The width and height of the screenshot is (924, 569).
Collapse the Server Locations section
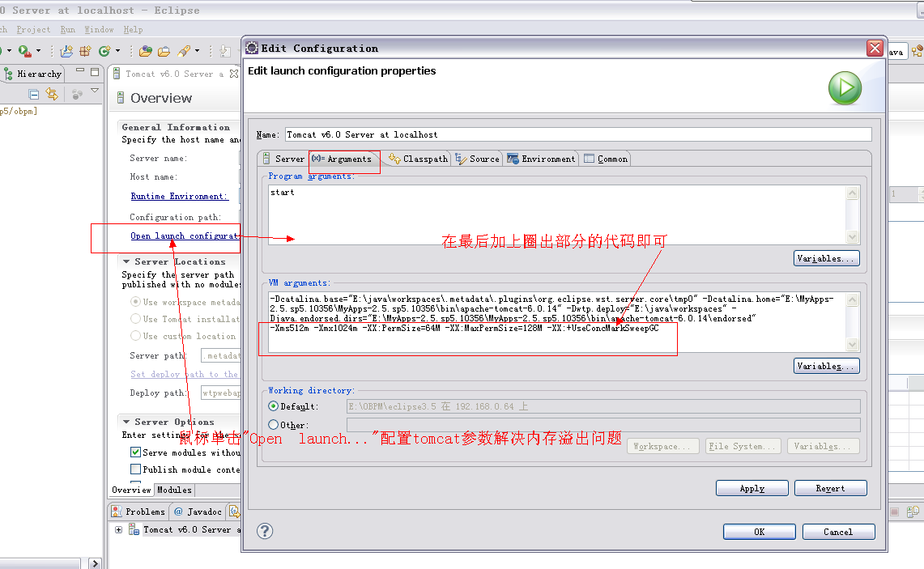(x=126, y=261)
